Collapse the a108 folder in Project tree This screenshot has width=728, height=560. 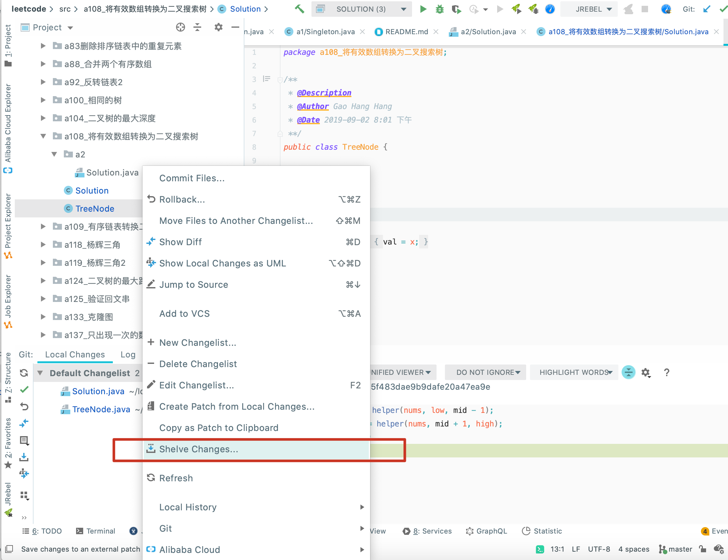tap(43, 136)
